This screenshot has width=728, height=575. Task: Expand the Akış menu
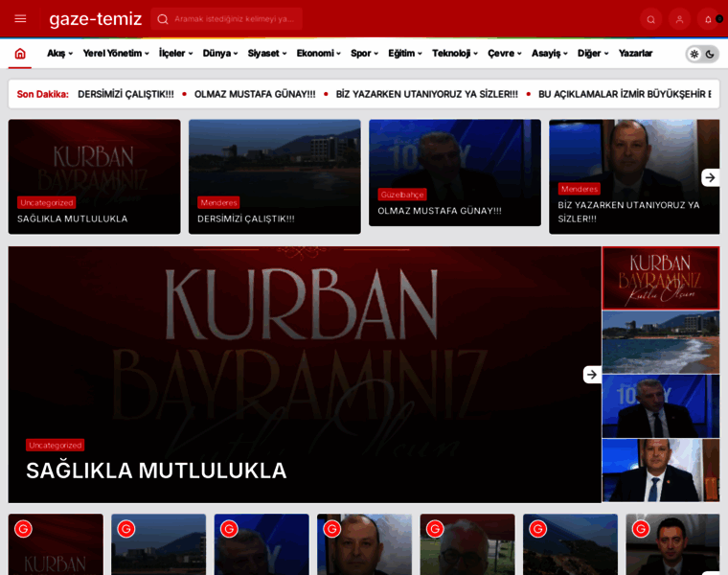[60, 54]
